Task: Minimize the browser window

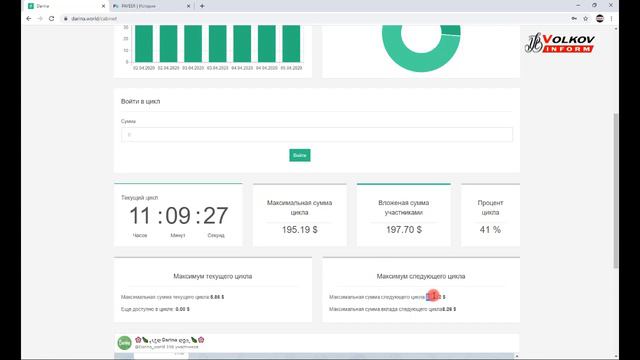Action: (578, 5)
